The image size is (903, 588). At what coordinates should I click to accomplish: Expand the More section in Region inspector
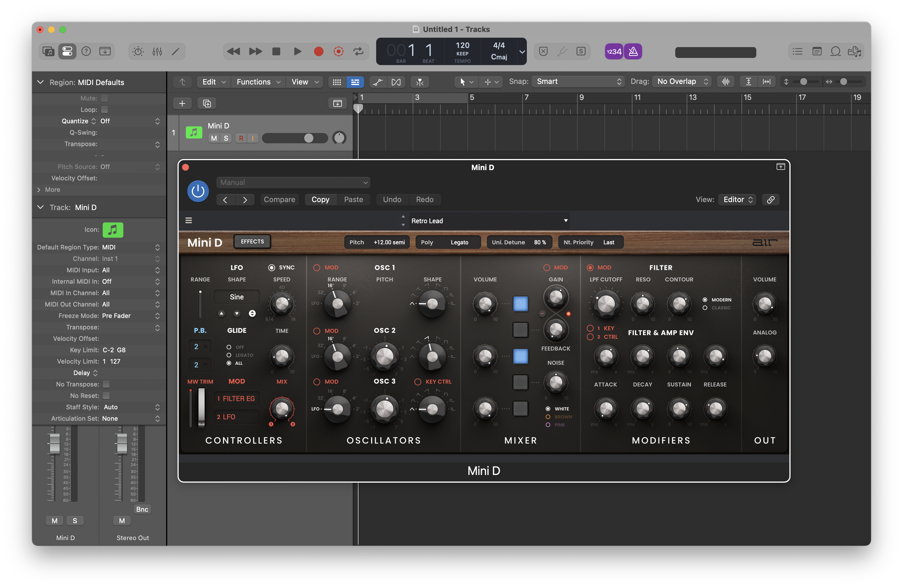tap(39, 190)
